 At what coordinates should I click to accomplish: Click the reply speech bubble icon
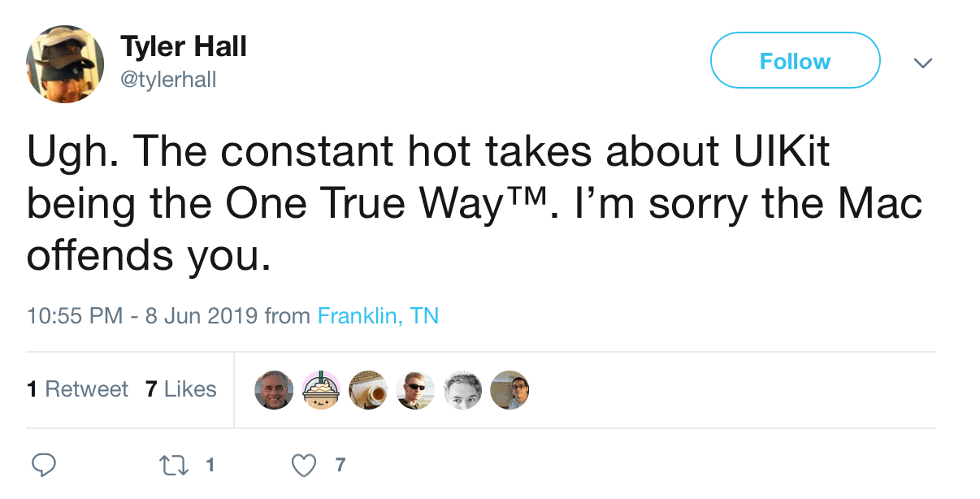coord(43,465)
